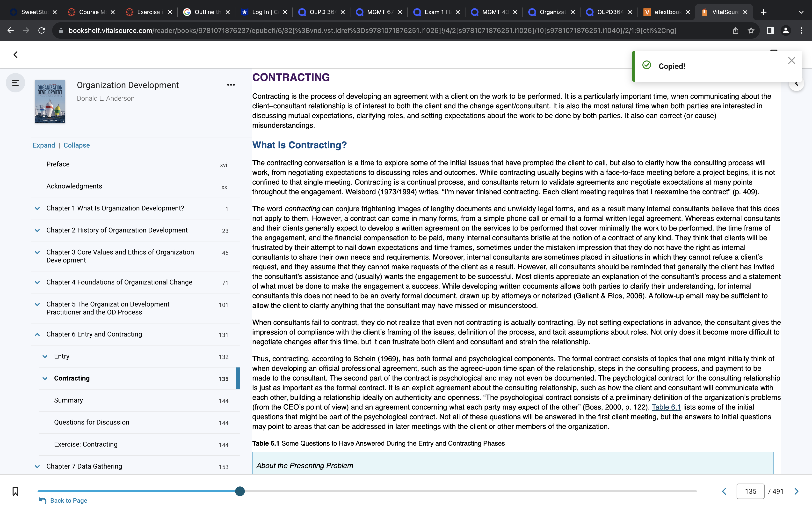Viewport: 812px width, 508px height.
Task: Open the Table 6.1 link
Action: [x=666, y=407]
